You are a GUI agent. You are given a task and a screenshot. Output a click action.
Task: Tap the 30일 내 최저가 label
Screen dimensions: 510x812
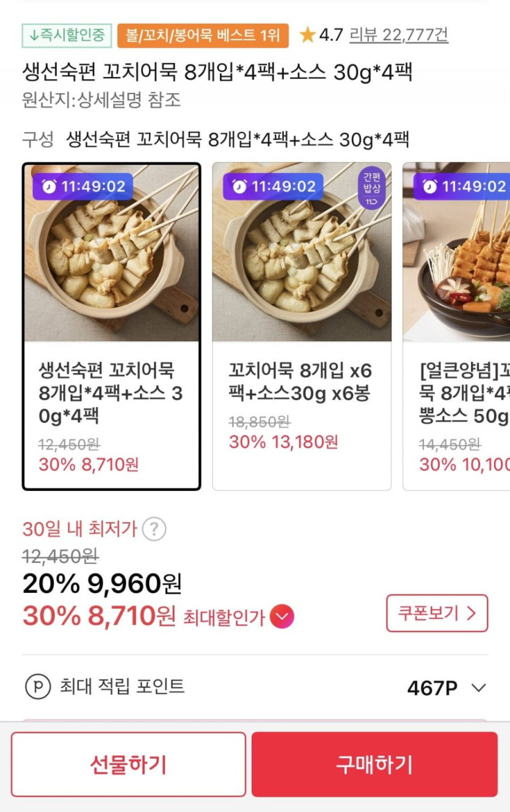tap(79, 529)
